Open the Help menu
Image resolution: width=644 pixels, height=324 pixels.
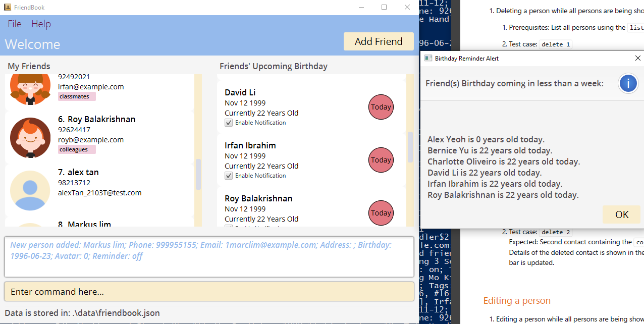click(x=41, y=24)
